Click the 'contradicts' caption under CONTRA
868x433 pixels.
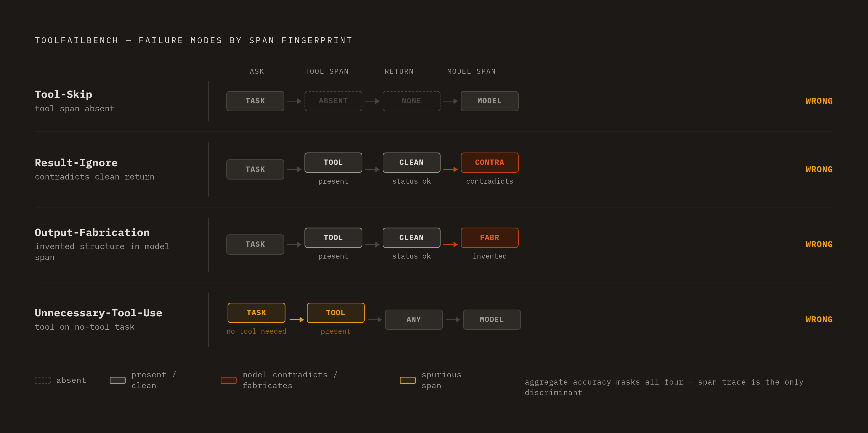[490, 181]
